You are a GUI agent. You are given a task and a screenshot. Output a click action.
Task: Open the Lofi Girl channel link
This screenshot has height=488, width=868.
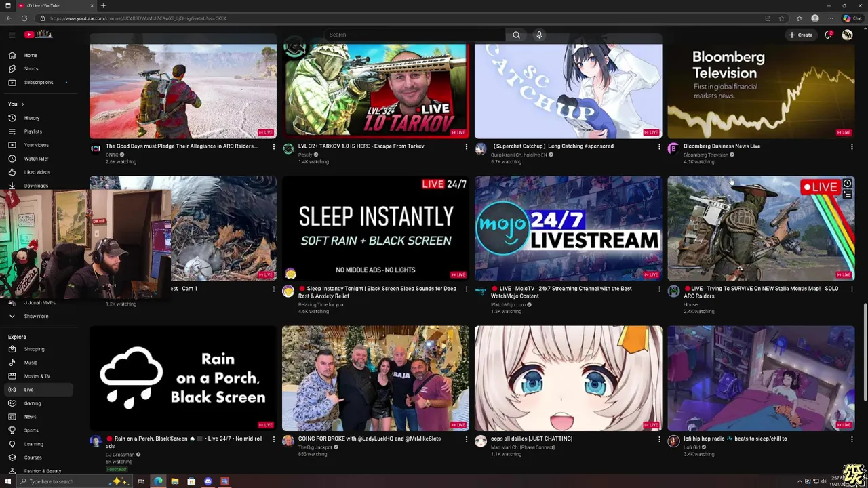click(x=692, y=447)
